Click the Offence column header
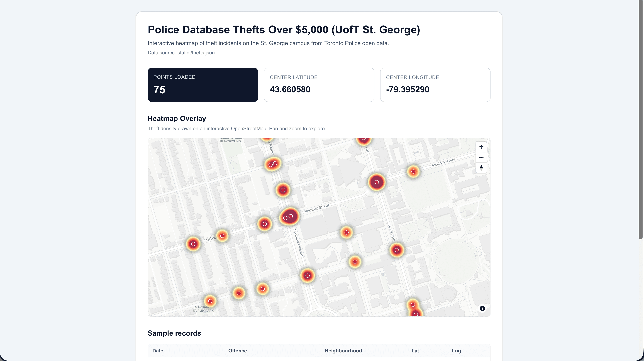This screenshot has height=361, width=644. [x=238, y=351]
